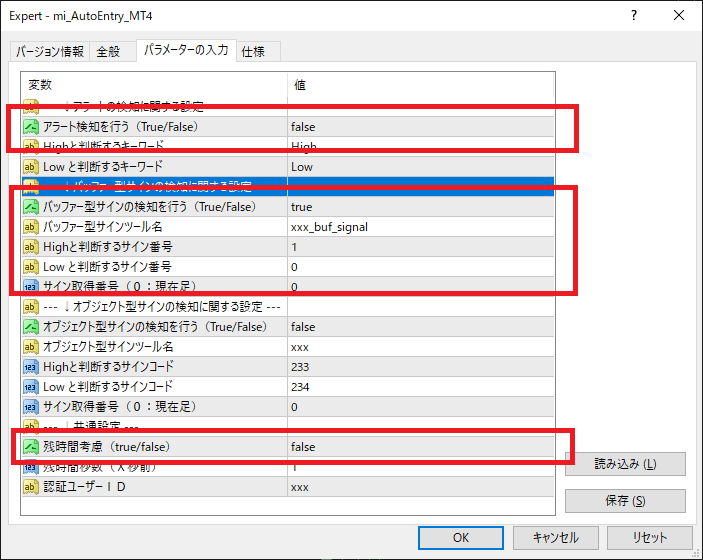Click the icon beside Highと判断するサイン番号
The height and width of the screenshot is (560, 703).
point(31,247)
